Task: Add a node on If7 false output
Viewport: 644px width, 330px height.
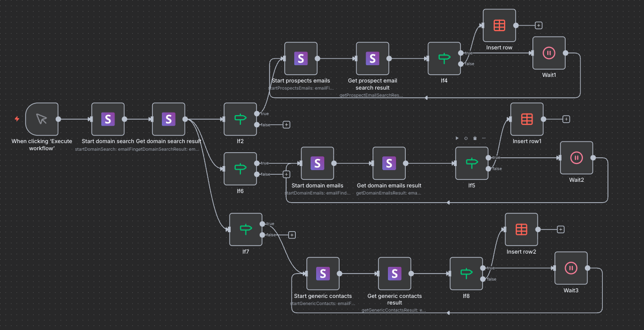Action: point(292,235)
